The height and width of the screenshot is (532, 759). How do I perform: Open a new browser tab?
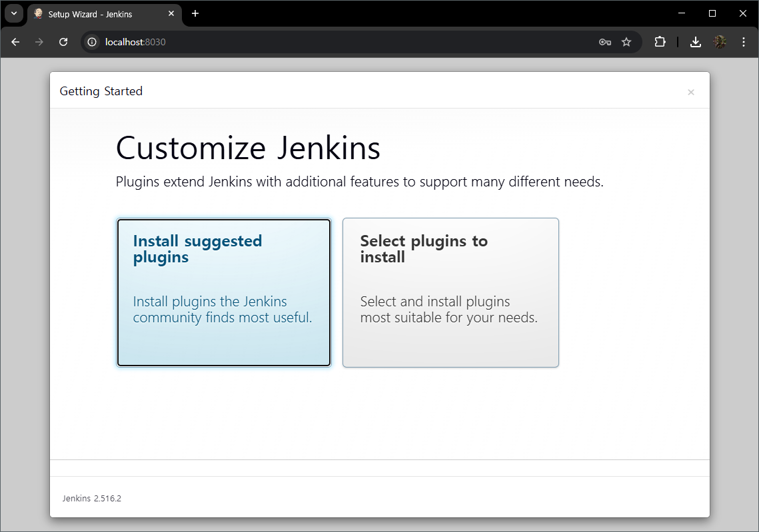click(x=195, y=13)
